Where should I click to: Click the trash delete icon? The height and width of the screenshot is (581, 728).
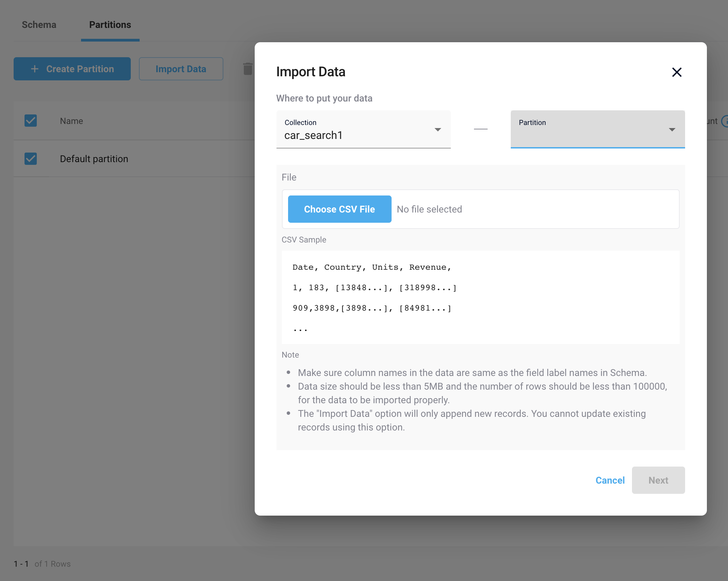248,69
